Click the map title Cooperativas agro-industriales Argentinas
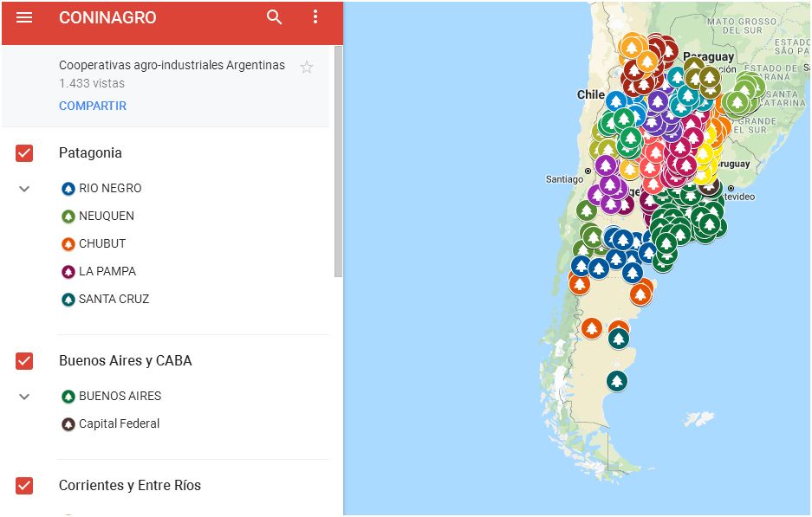Image resolution: width=812 pixels, height=517 pixels. 172,65
